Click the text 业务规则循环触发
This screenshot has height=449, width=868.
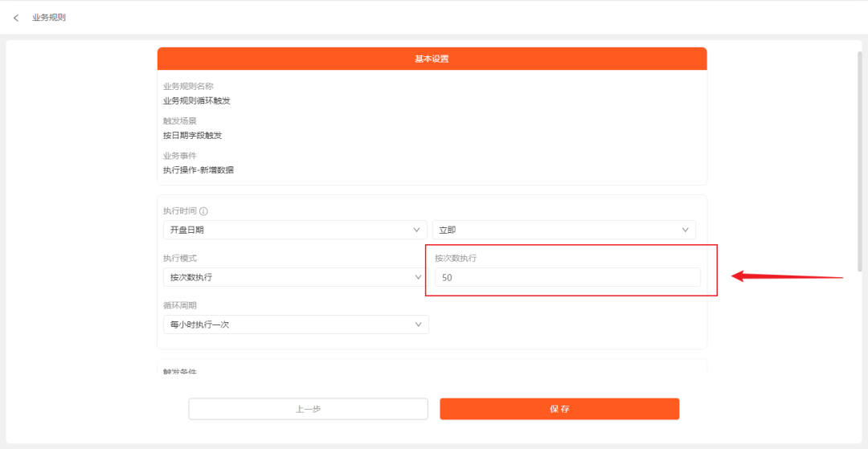[x=197, y=100]
